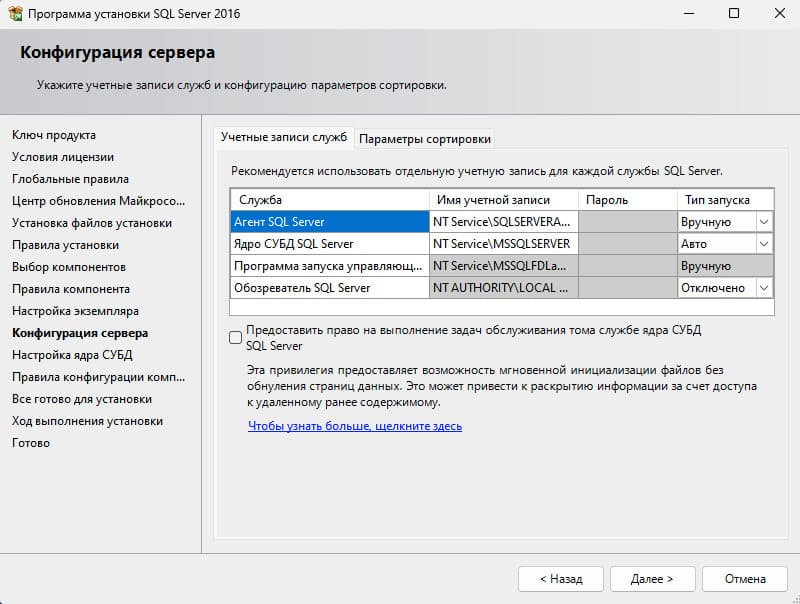Image resolution: width=800 pixels, height=604 pixels.
Task: Select Правила компонента step in sidebar
Action: (x=70, y=289)
